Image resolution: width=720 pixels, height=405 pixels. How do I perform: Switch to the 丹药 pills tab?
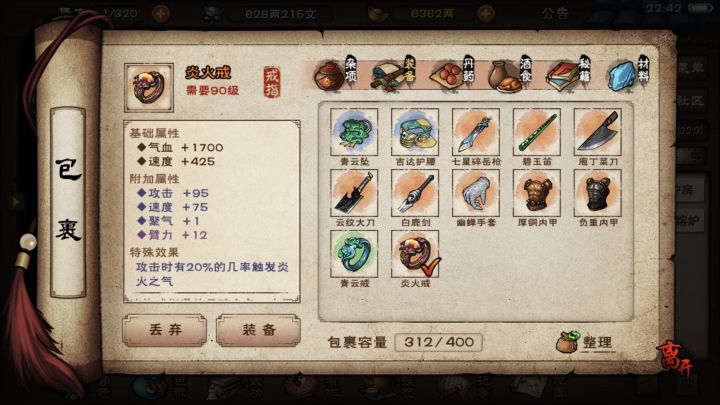pos(453,74)
